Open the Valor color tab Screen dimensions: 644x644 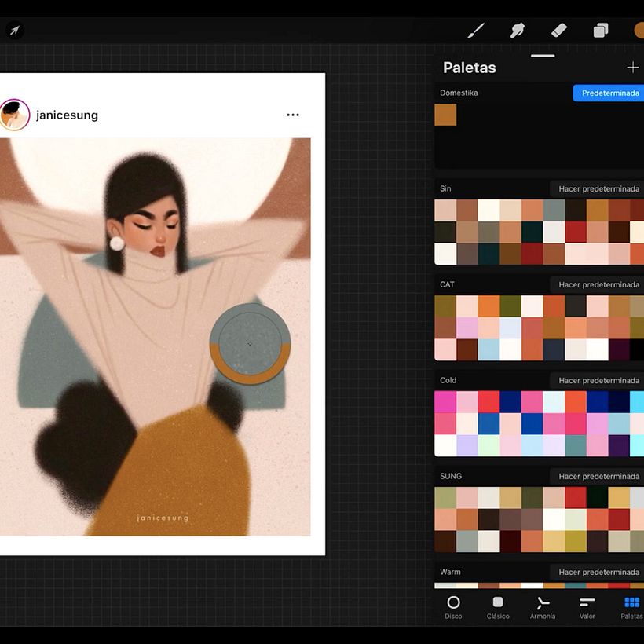pos(587,607)
